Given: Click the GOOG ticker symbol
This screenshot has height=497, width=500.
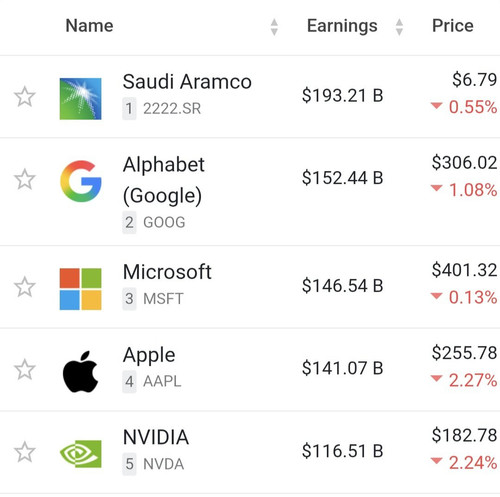Looking at the screenshot, I should 164,222.
